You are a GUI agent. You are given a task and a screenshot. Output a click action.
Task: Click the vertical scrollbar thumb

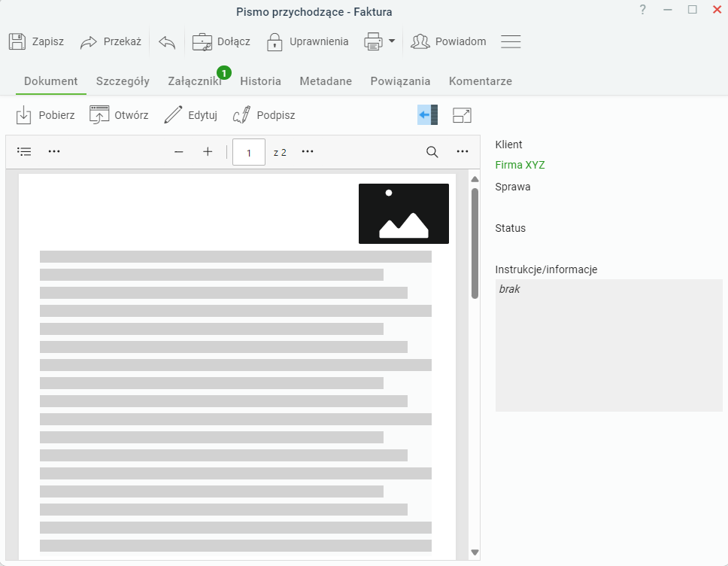coord(475,244)
